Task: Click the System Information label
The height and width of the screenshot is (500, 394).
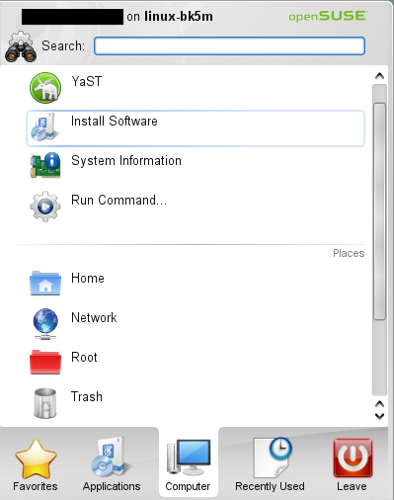Action: (x=126, y=161)
